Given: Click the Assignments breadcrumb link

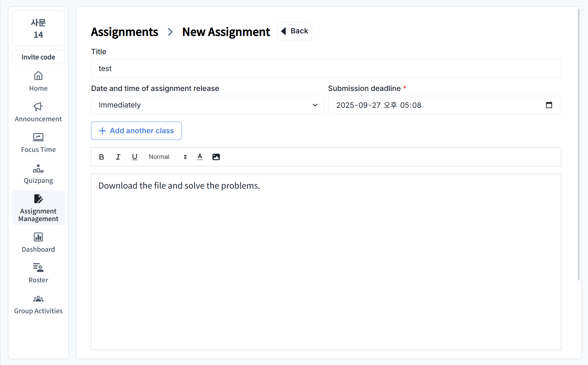Looking at the screenshot, I should [x=124, y=32].
